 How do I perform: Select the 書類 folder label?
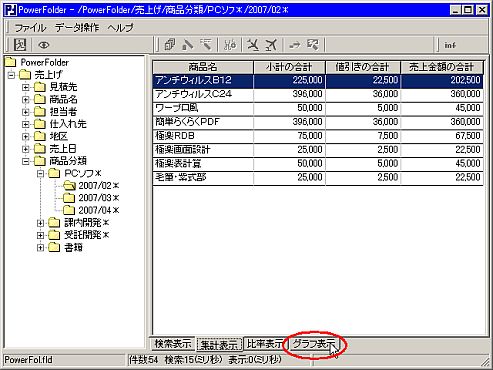(73, 247)
